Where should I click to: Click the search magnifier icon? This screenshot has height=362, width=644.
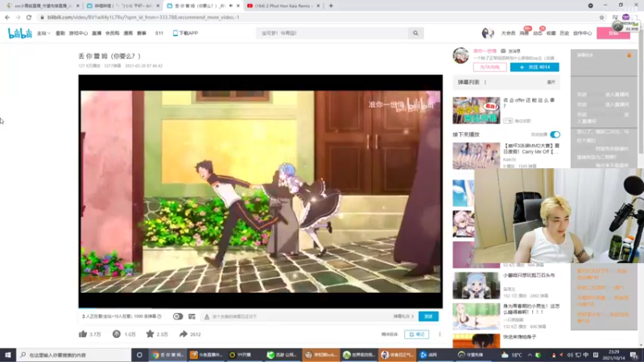415,33
